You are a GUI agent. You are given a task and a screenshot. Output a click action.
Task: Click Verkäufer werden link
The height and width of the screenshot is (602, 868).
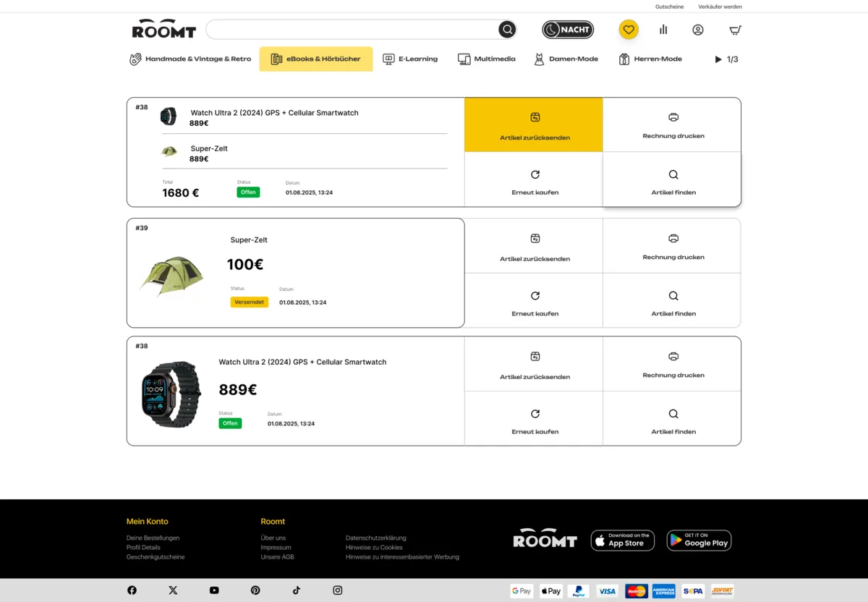(x=720, y=7)
